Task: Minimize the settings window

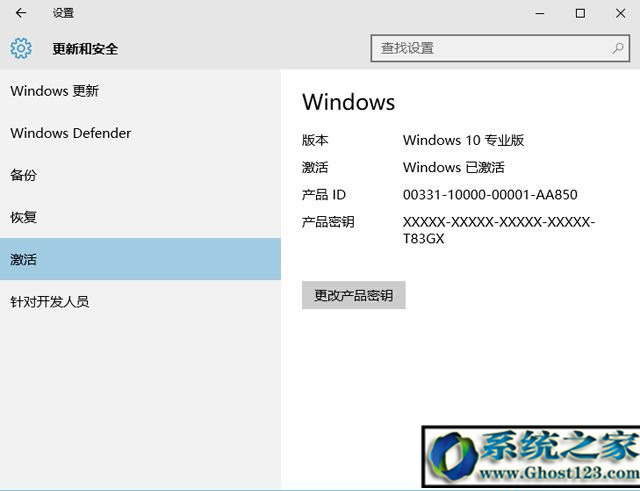Action: (540, 13)
